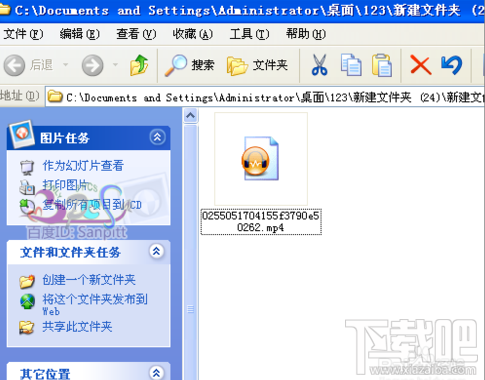Click the task pane scroll up arrow
The width and height of the screenshot is (485, 380).
(x=190, y=116)
